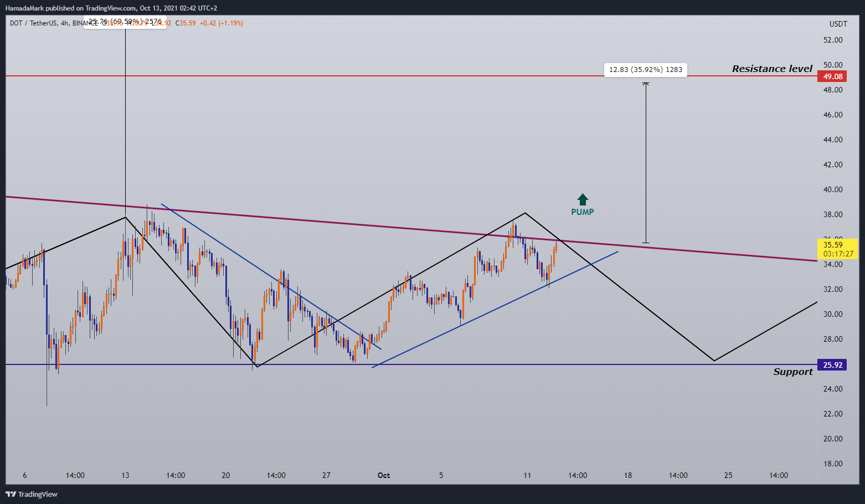Click the 18.00 price axis label
Viewport: 865px width, 504px height.
click(833, 464)
